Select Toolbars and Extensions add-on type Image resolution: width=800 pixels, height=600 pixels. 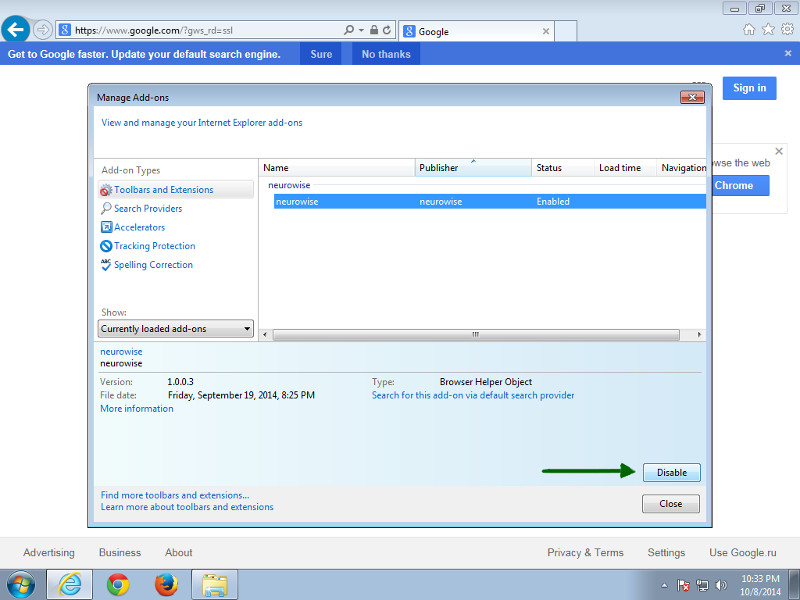coord(163,190)
